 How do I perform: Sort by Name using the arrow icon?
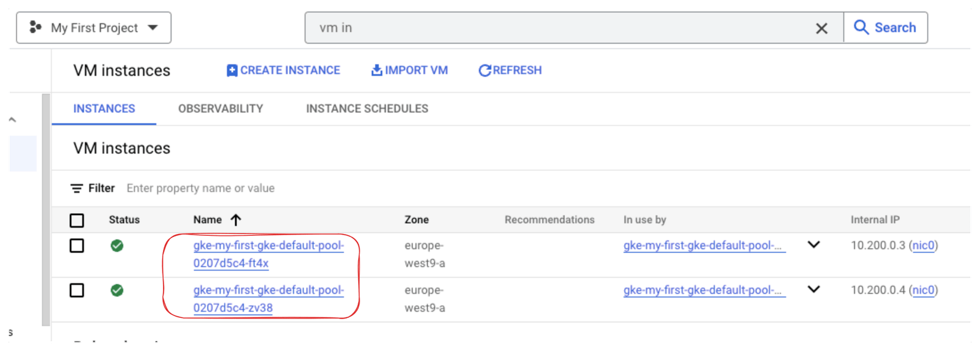(236, 220)
